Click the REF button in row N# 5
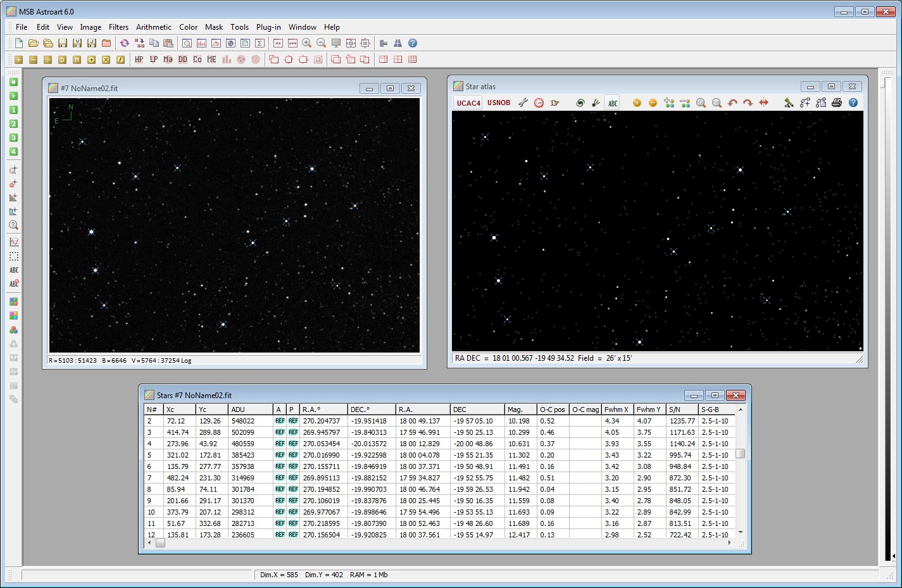The width and height of the screenshot is (902, 588). [x=280, y=454]
